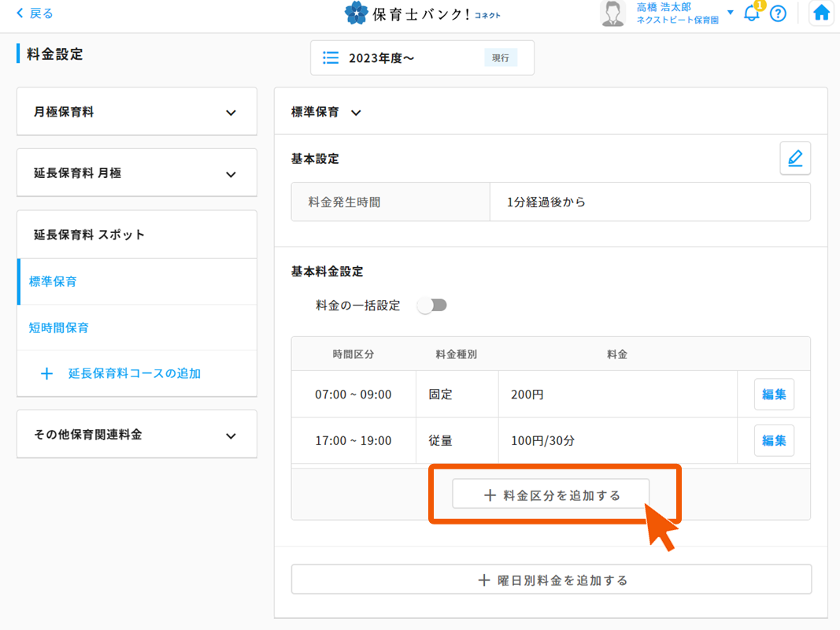Click 料金区分を追加する button
The height and width of the screenshot is (630, 840).
[x=550, y=495]
